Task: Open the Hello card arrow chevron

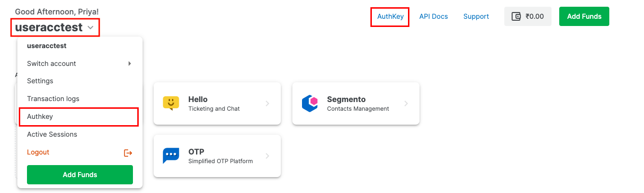Action: pos(267,103)
